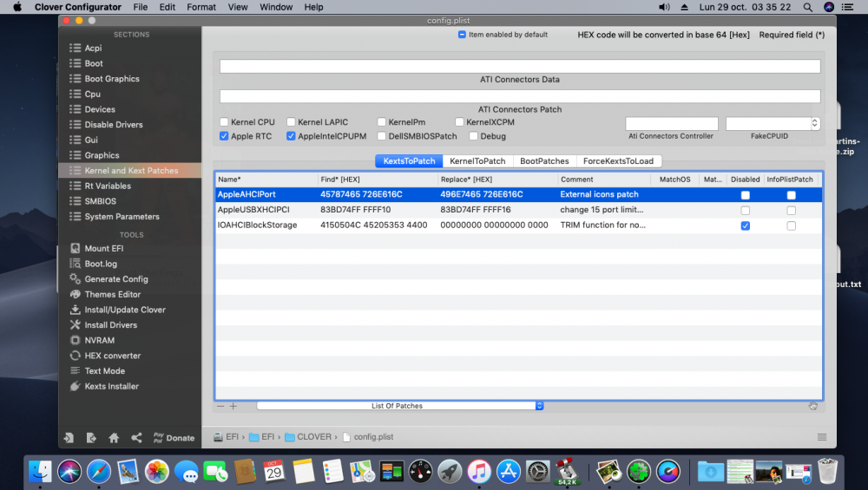Open Finder from the Dock
Screen dimensions: 868x490
coord(40,472)
